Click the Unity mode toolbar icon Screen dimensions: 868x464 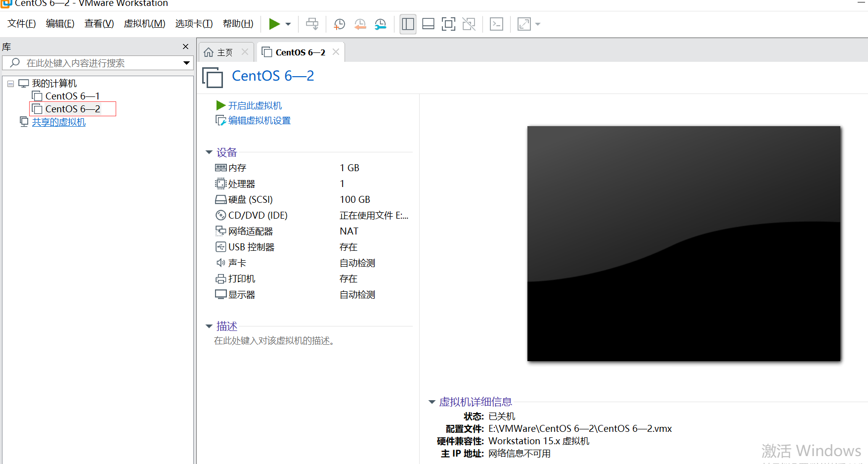click(469, 24)
